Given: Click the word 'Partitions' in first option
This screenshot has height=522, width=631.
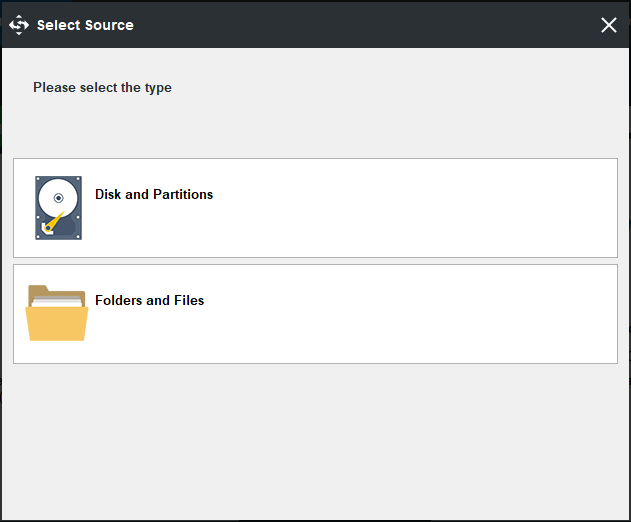Looking at the screenshot, I should [x=183, y=195].
